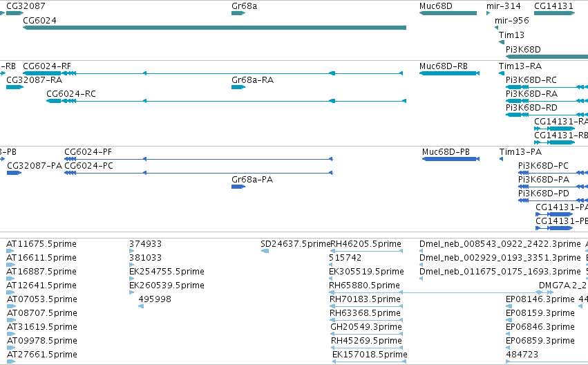
Task: Click the SD24637.5prime EST label
Action: [296, 244]
